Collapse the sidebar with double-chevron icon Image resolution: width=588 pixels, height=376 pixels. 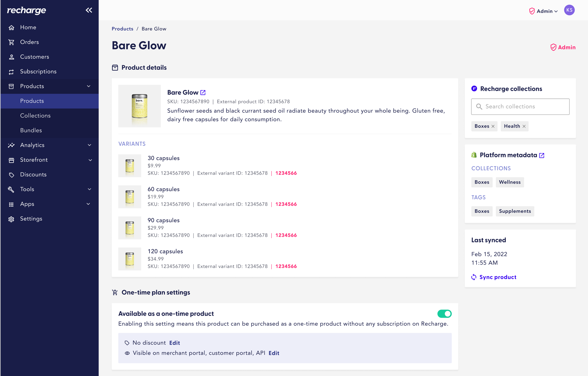89,10
